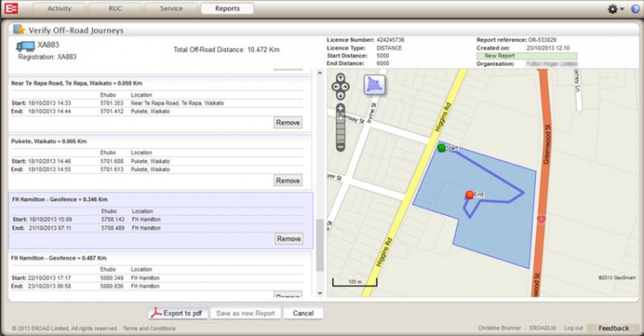This screenshot has width=644, height=336.
Task: Zoom in the map with plus button
Action: point(340,109)
